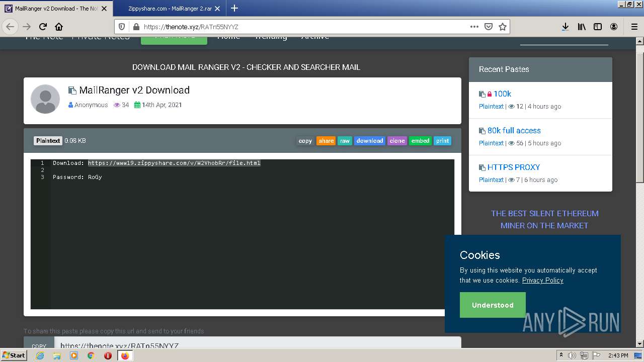
Task: Open the Windows Start menu
Action: [14, 355]
